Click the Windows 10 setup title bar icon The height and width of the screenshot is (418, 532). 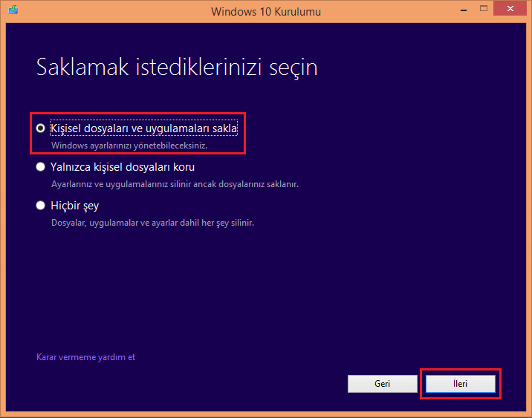(x=13, y=10)
